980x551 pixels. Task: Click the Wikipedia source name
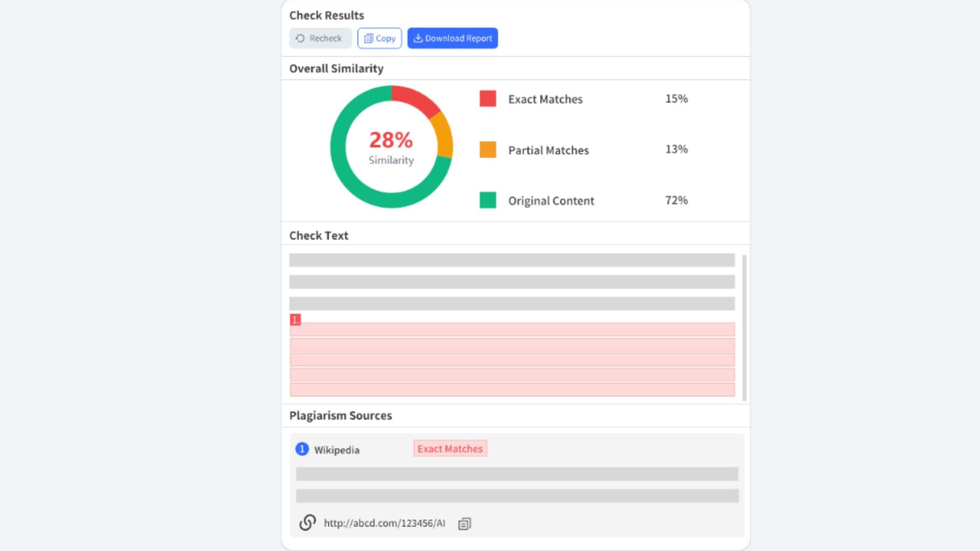pyautogui.click(x=336, y=450)
